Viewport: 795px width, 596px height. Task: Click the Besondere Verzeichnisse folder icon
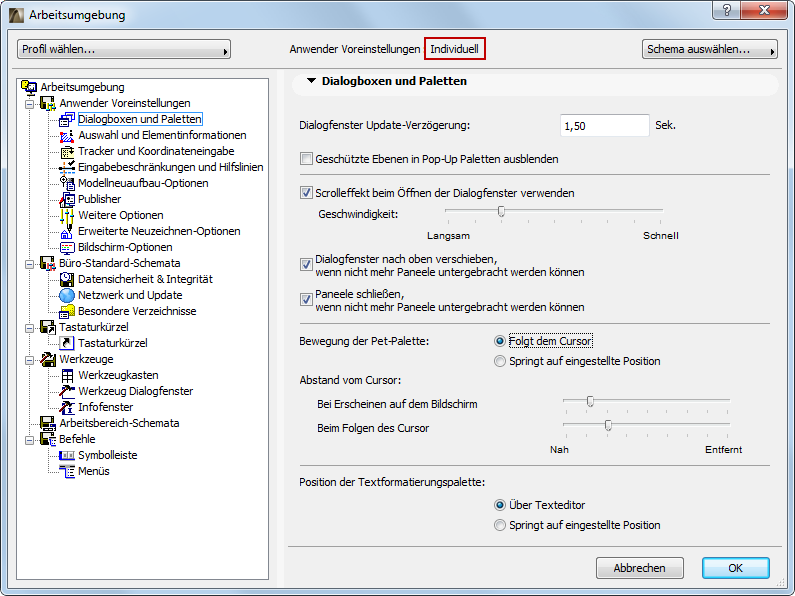coord(67,311)
